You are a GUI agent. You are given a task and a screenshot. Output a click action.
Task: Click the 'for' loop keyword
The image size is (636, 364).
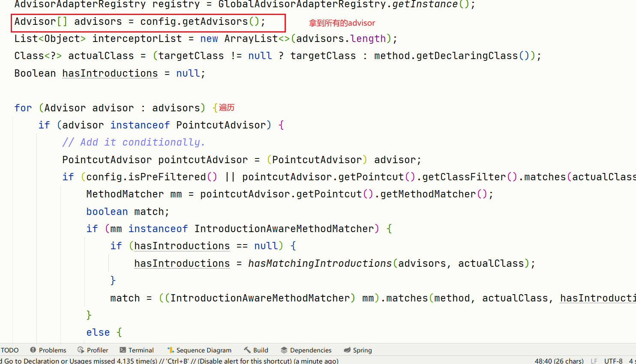point(23,108)
